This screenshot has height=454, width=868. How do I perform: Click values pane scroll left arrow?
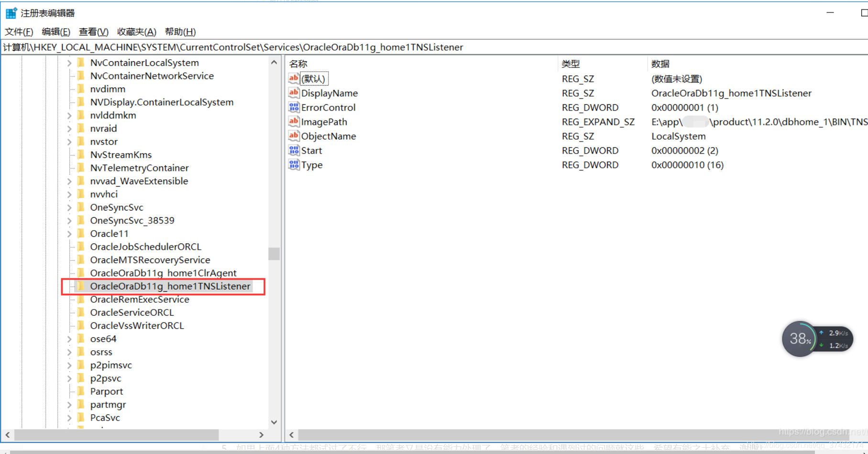click(292, 435)
